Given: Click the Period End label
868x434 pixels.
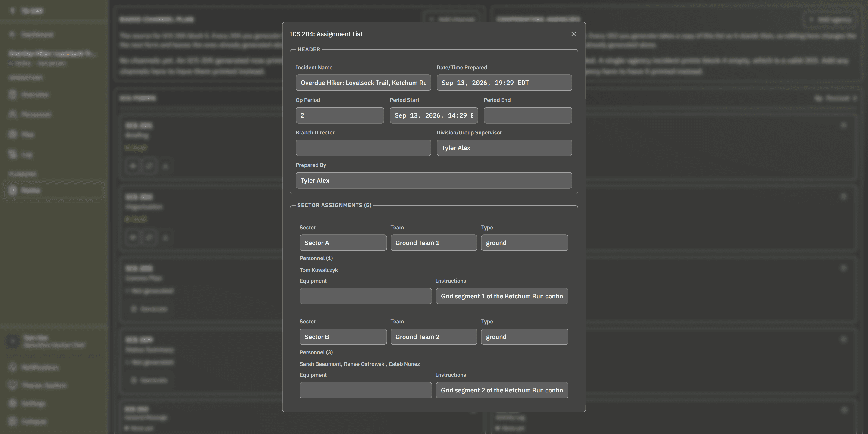Looking at the screenshot, I should (497, 100).
